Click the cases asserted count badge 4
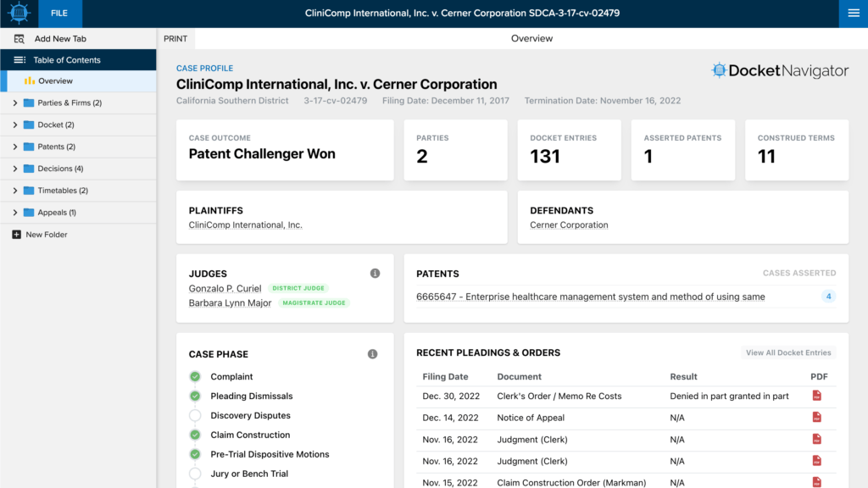The image size is (868, 488). pyautogui.click(x=828, y=297)
